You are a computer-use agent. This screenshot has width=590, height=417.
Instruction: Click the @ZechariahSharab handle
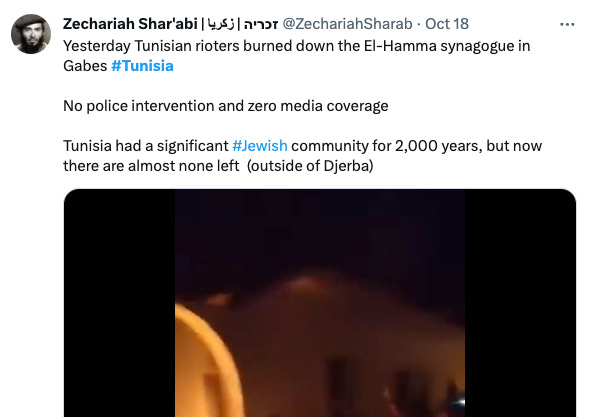pos(347,24)
